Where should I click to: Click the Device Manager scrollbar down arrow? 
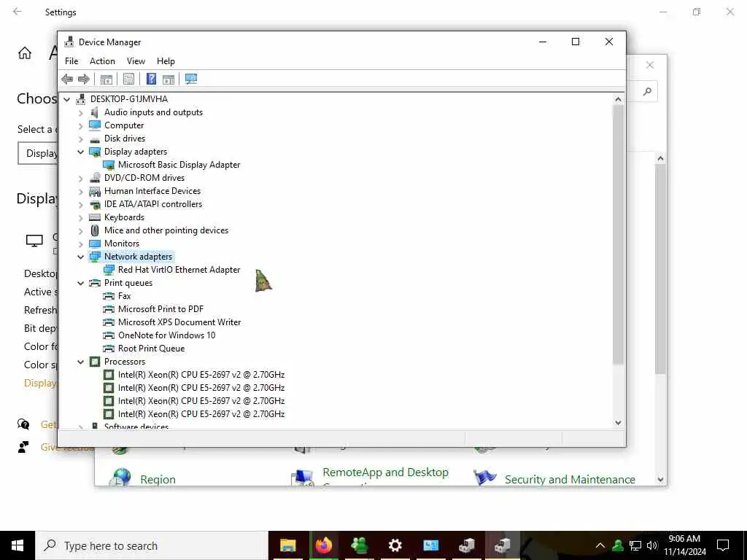[618, 422]
